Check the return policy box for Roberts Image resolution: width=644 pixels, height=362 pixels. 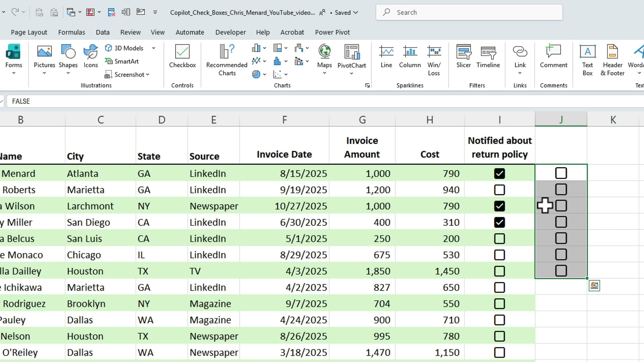pyautogui.click(x=499, y=190)
